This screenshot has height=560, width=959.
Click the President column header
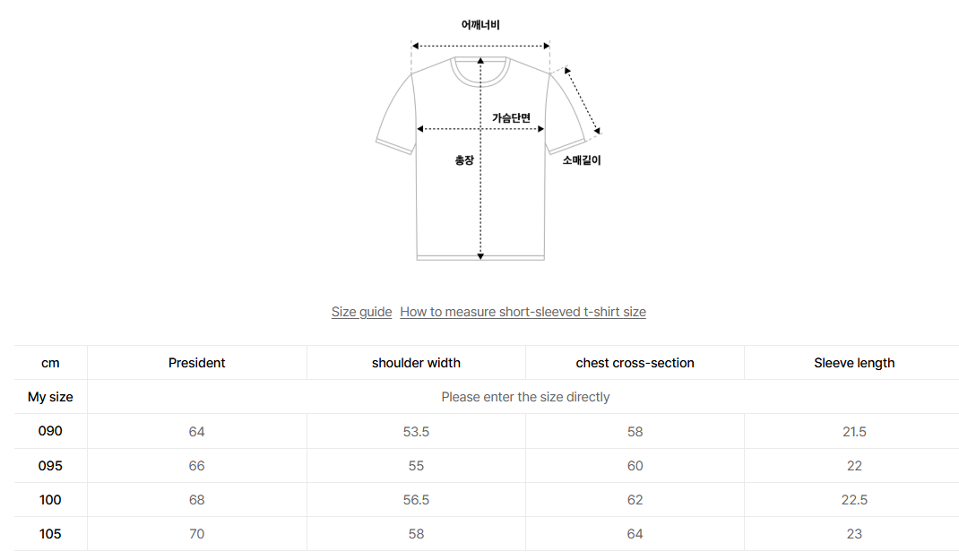(197, 363)
